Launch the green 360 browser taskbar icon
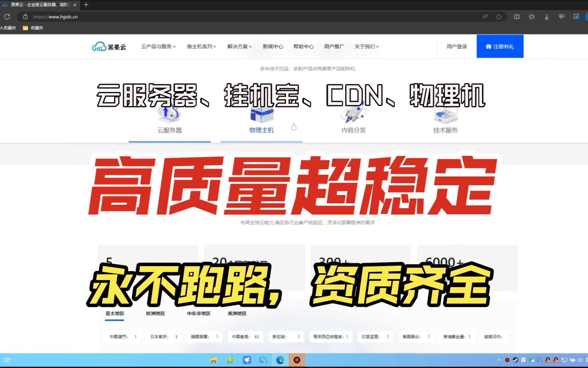This screenshot has height=368, width=588. pyautogui.click(x=230, y=360)
